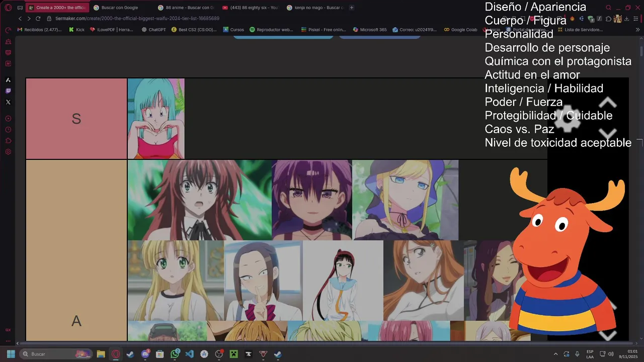Open Minecraft from taskbar

233,354
